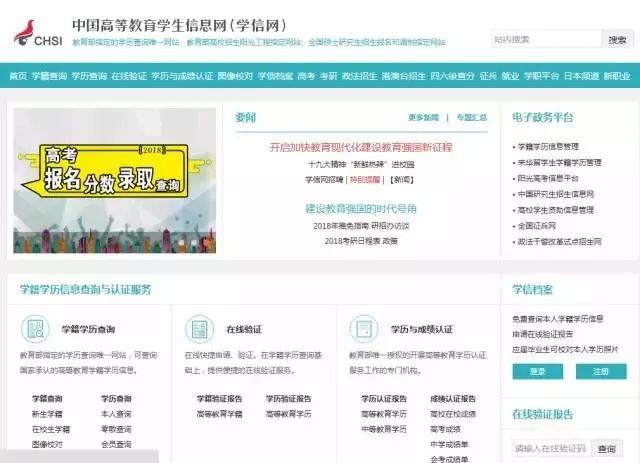Viewport: 640px width, 463px height.
Task: Open 高校学生资助信息管理 link
Action: click(556, 210)
